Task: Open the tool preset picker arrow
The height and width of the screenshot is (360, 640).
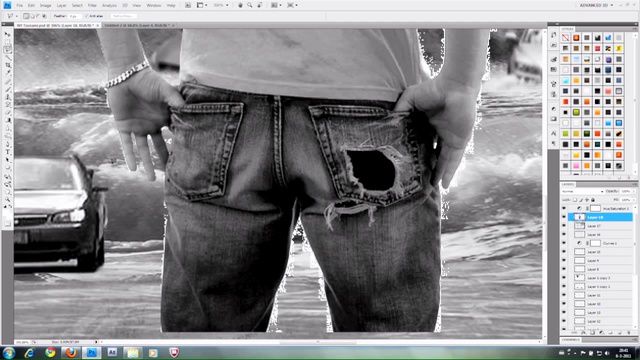Action: tap(17, 16)
